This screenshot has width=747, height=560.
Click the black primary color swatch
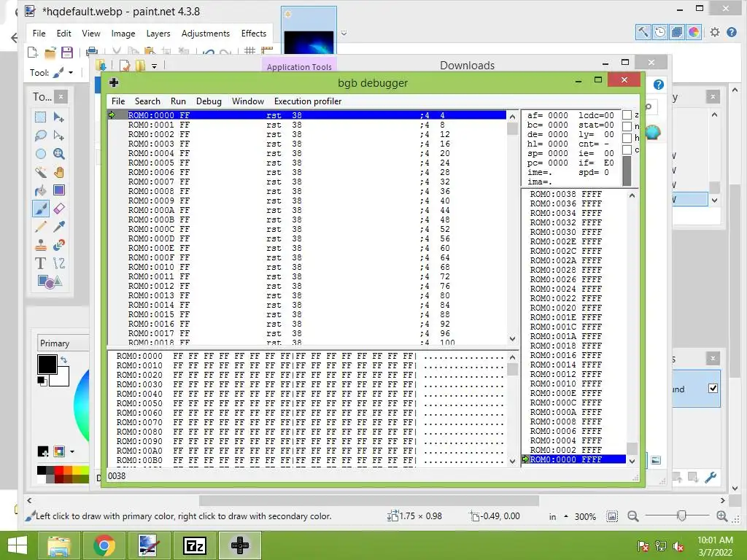(47, 365)
